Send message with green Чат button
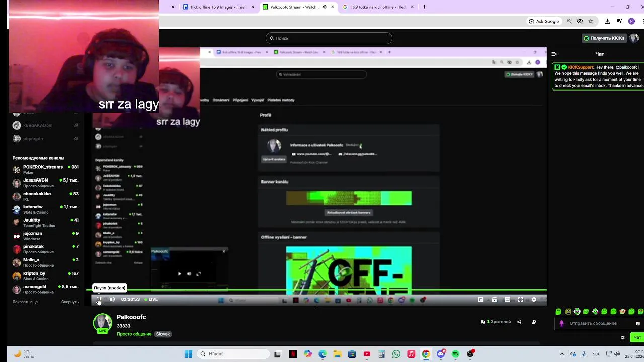 coord(637,337)
